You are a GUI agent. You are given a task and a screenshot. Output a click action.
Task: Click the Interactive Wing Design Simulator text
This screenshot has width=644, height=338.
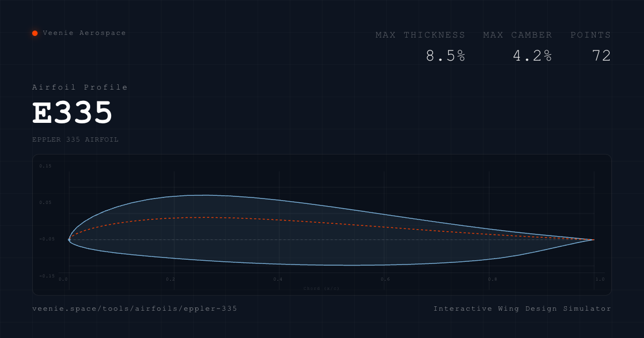pos(522,308)
